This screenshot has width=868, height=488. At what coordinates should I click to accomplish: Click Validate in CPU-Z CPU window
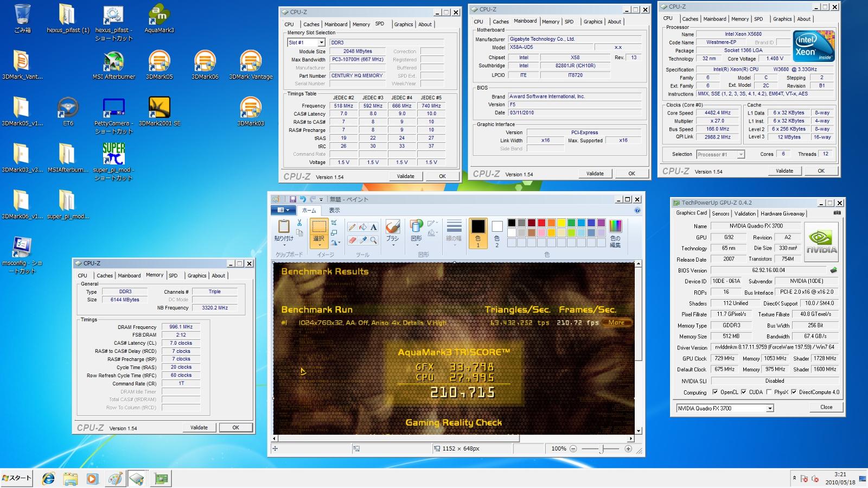tap(784, 171)
